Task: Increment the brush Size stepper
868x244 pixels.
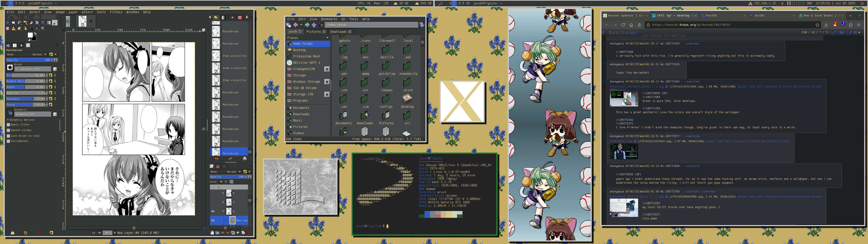Action: click(46, 75)
